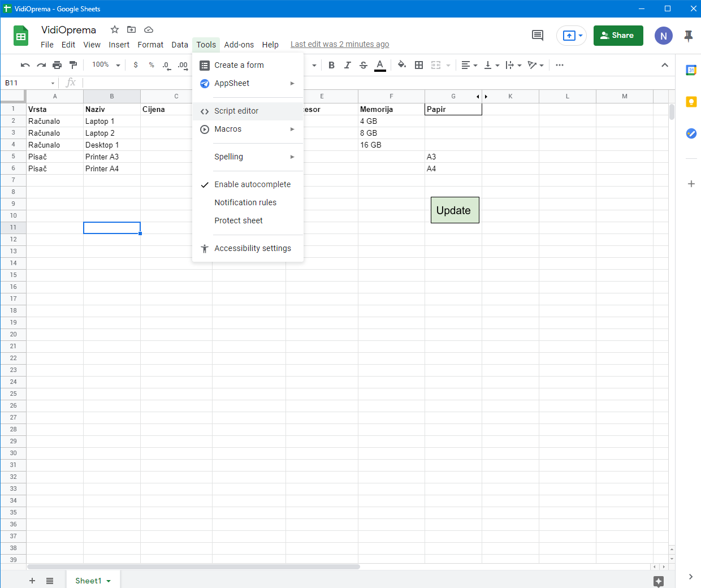Toggle italic formatting
Screen dimensions: 701x588
coord(348,65)
